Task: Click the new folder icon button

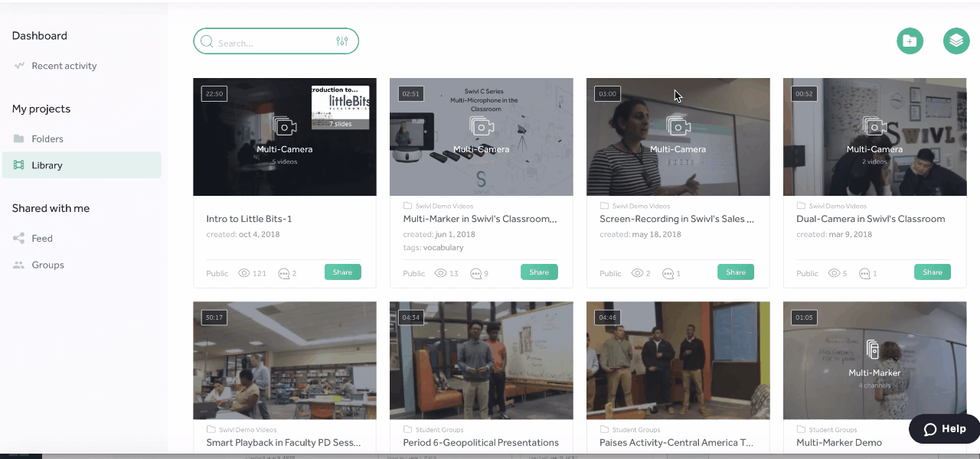Action: point(910,41)
